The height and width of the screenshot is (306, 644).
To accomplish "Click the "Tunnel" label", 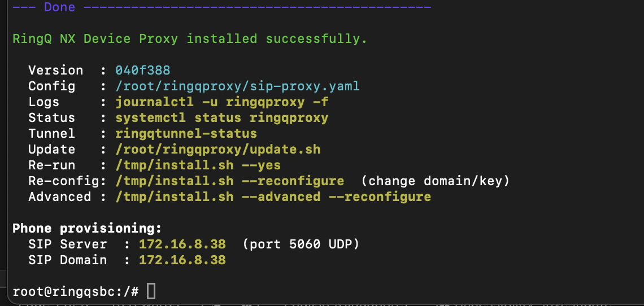I will [x=52, y=134].
